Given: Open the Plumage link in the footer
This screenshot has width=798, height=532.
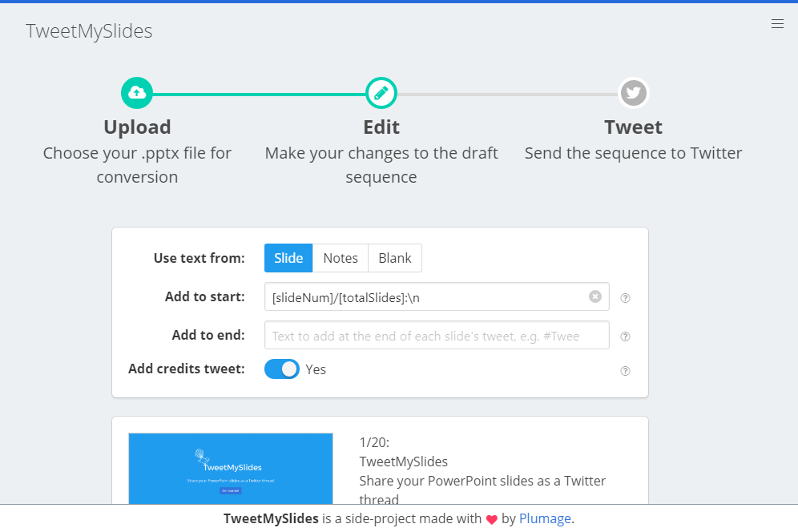Looking at the screenshot, I should click(545, 518).
